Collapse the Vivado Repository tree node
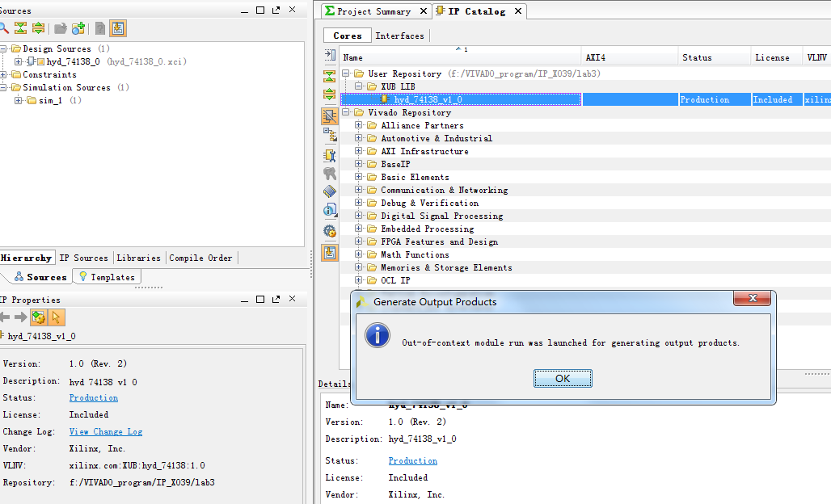Image resolution: width=831 pixels, height=504 pixels. pos(346,112)
